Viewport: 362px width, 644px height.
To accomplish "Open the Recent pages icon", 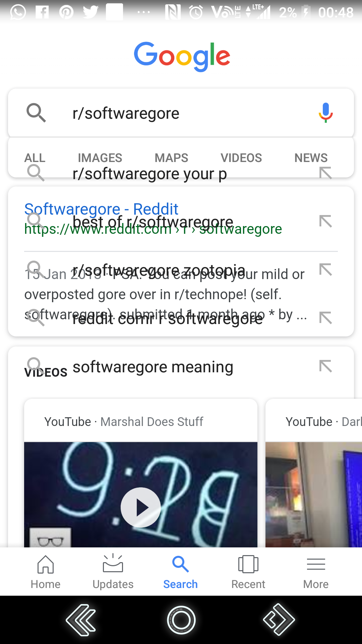I will [x=248, y=564].
